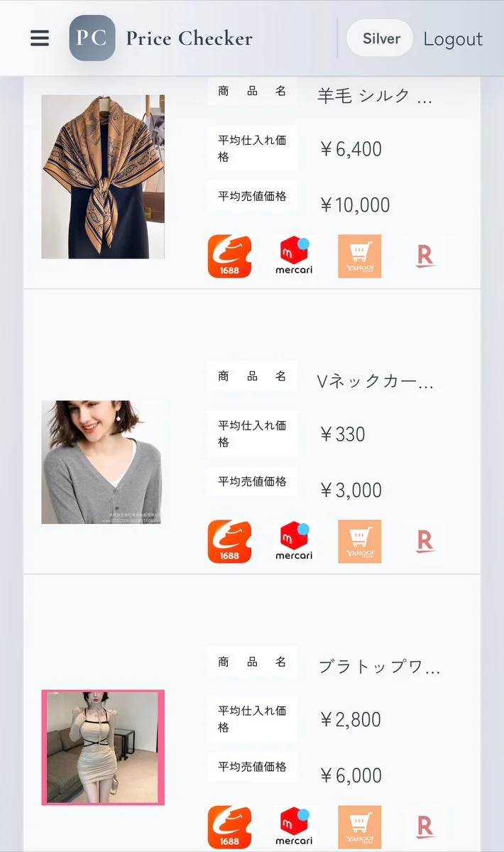Viewport: 504px width, 852px height.
Task: View Rakuten results for the wool silk scarf
Action: pyautogui.click(x=424, y=256)
